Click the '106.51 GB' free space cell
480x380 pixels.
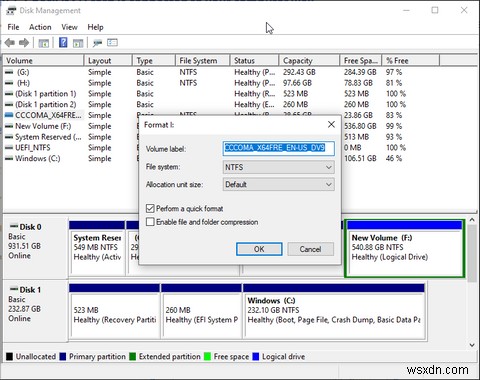360,158
